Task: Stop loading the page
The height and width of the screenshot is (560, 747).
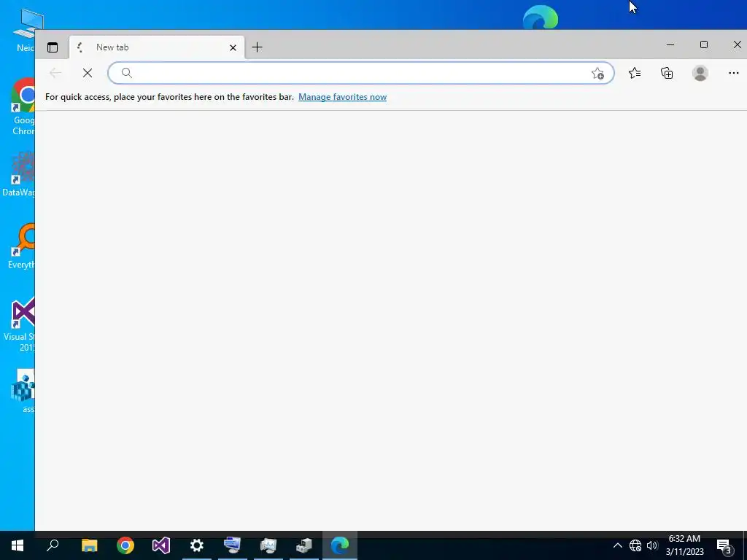Action: (x=88, y=73)
